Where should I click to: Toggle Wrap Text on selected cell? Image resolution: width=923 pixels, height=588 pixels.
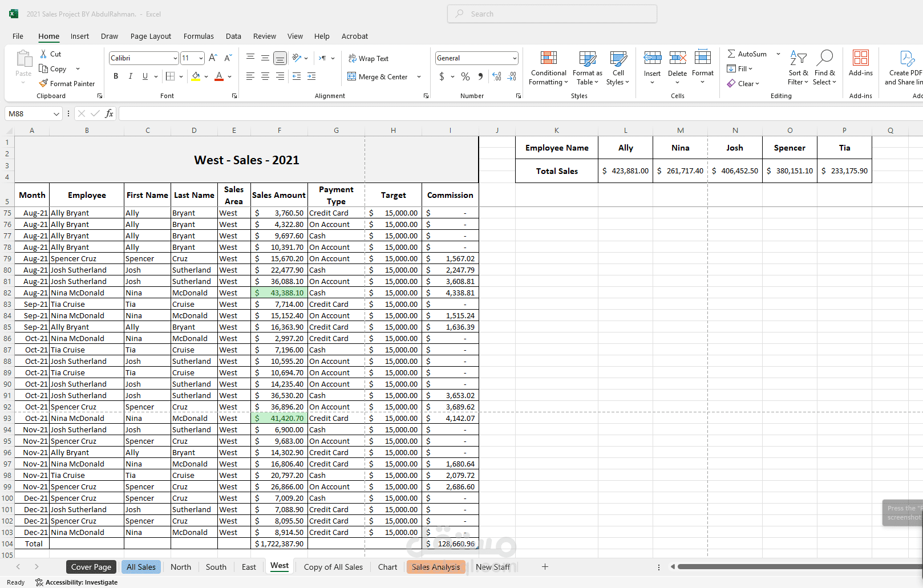pyautogui.click(x=368, y=59)
